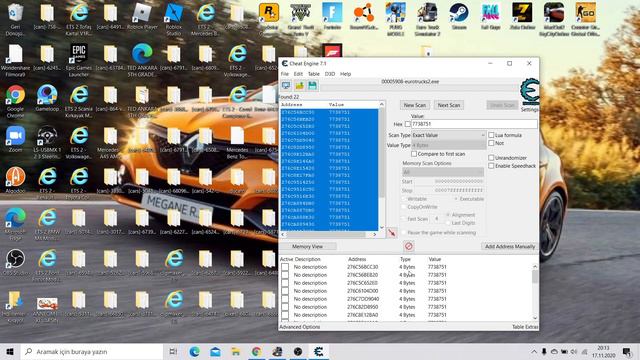640x360 pixels.
Task: Open Task View in taskbar
Action: 173,351
